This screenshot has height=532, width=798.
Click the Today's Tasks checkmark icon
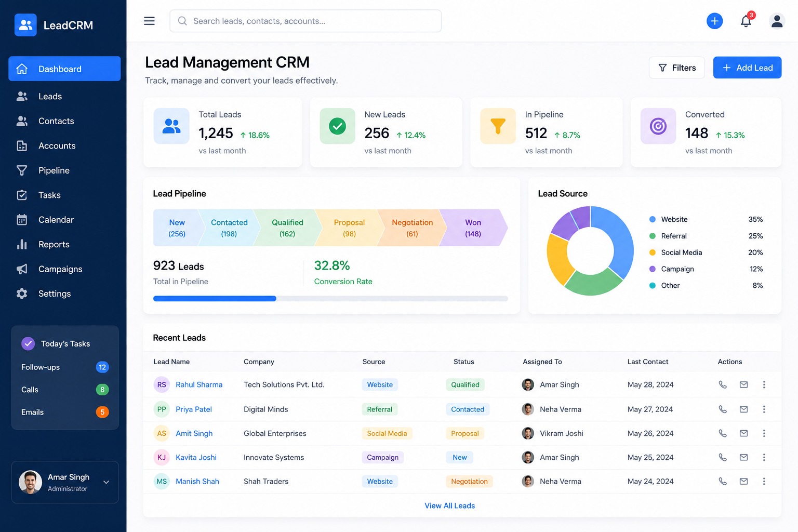pyautogui.click(x=28, y=343)
